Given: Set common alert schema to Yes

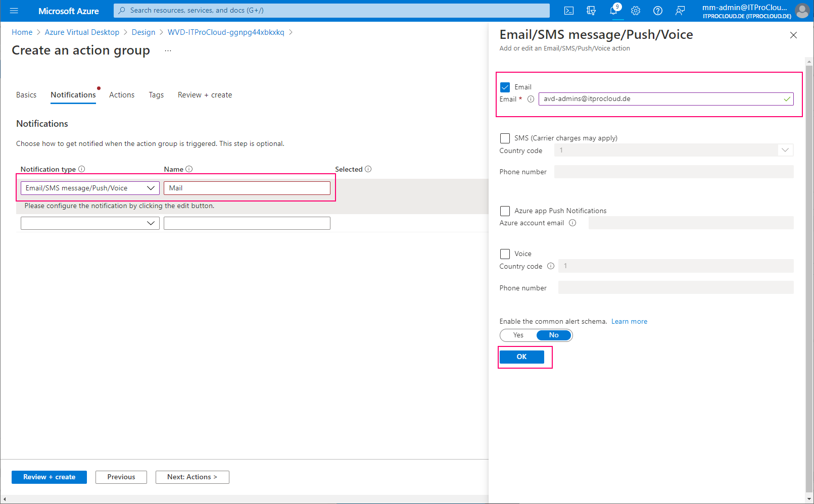Looking at the screenshot, I should (x=518, y=335).
